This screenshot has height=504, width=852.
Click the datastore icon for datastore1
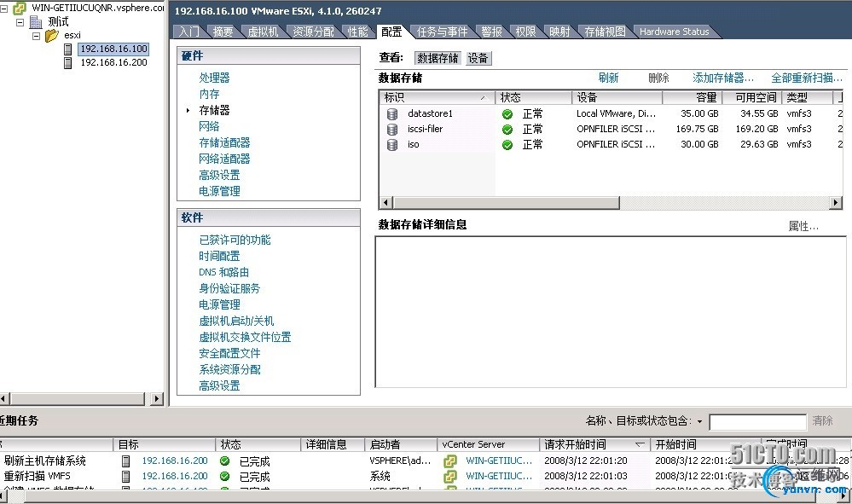pyautogui.click(x=392, y=114)
